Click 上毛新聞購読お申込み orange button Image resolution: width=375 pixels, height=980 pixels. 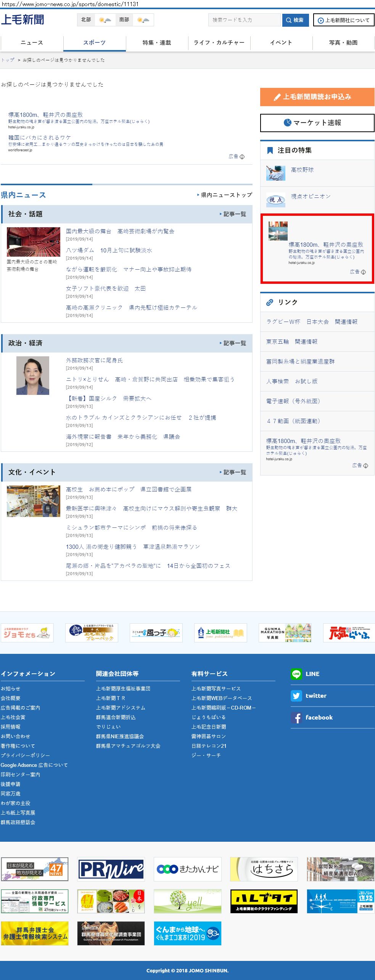tap(317, 97)
